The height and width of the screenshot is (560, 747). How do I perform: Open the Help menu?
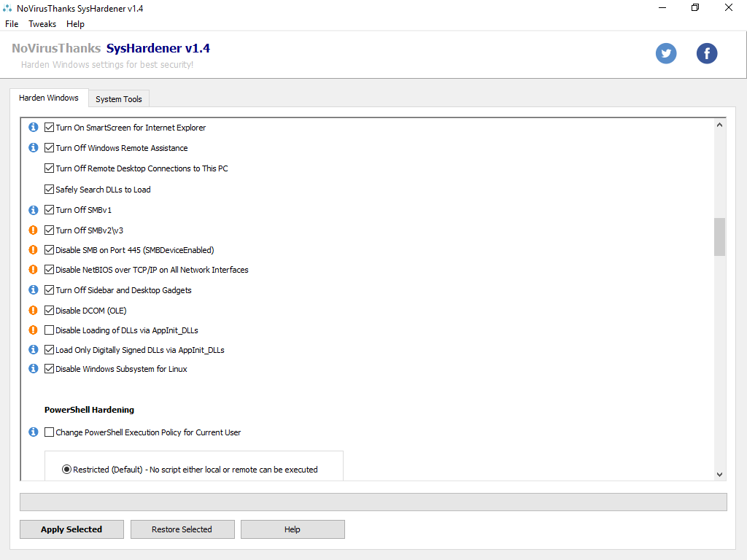(x=75, y=24)
